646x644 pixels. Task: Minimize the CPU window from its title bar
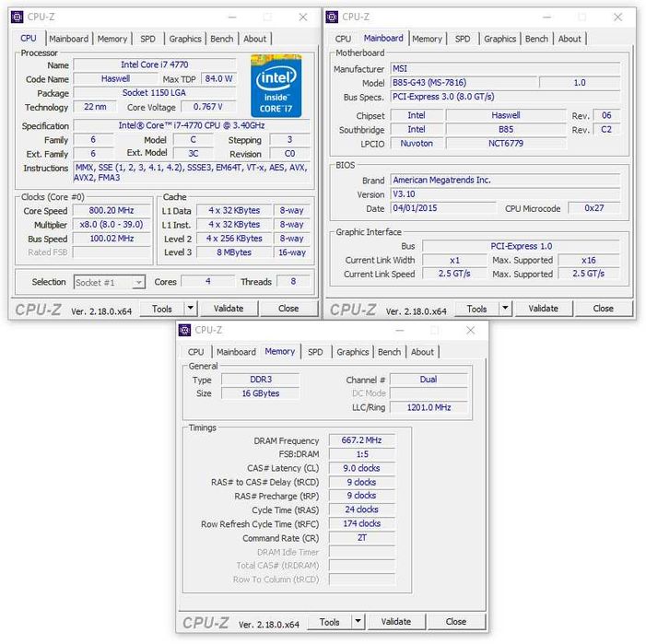pos(232,18)
